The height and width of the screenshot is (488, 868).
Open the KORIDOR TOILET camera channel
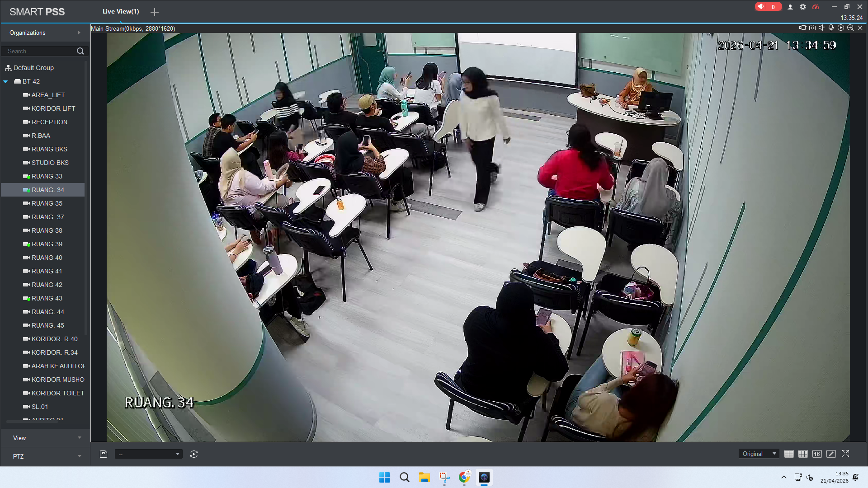pos(53,393)
